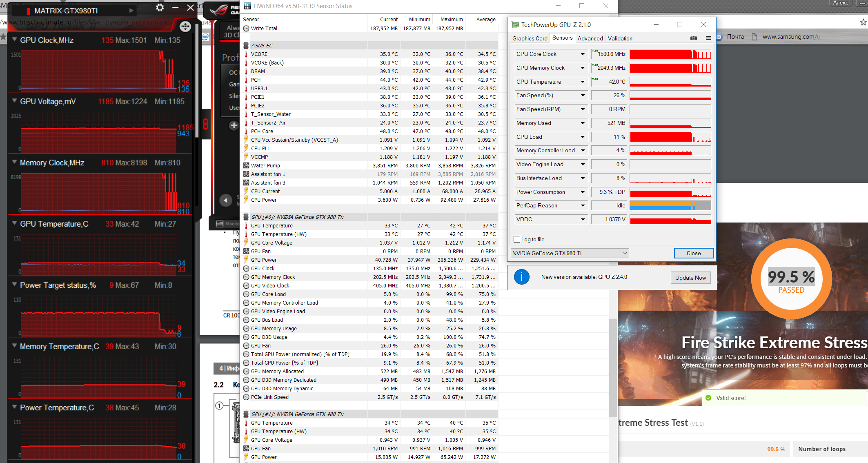Click the HWiNFO sensor list scrollbar
868x463 pixels.
click(x=613, y=367)
